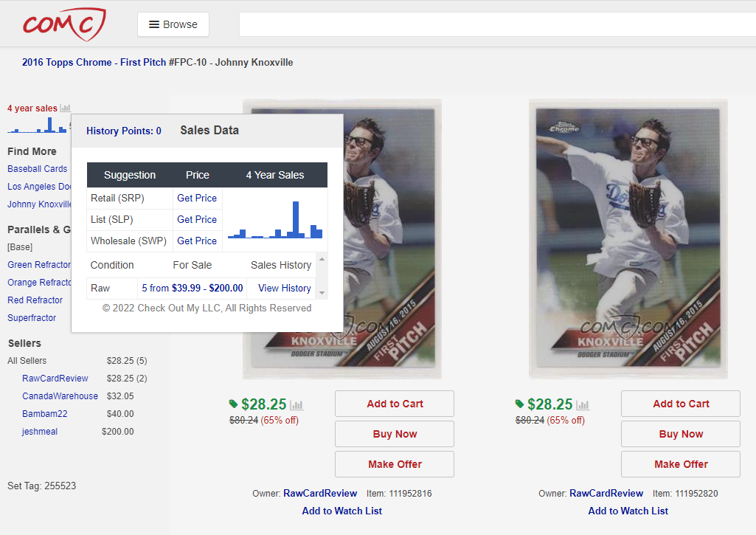Click the 5 from $39.99 - $200.00 link
Viewport: 756px width, 535px height.
193,288
